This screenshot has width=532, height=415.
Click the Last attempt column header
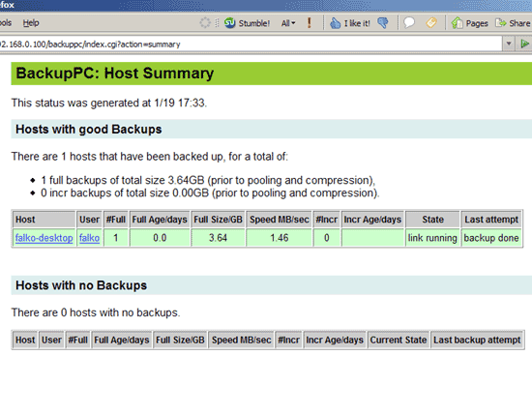(x=491, y=220)
